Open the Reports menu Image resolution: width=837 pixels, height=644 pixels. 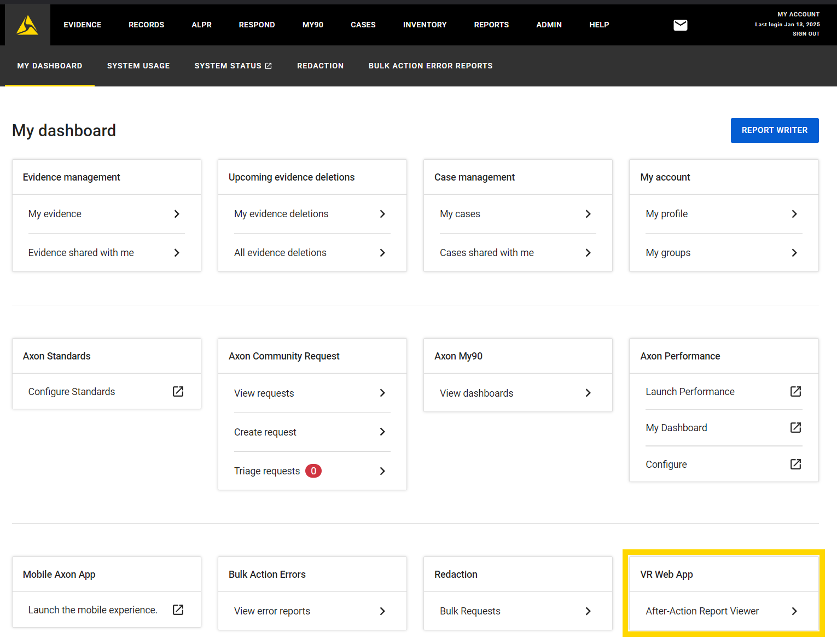[492, 25]
